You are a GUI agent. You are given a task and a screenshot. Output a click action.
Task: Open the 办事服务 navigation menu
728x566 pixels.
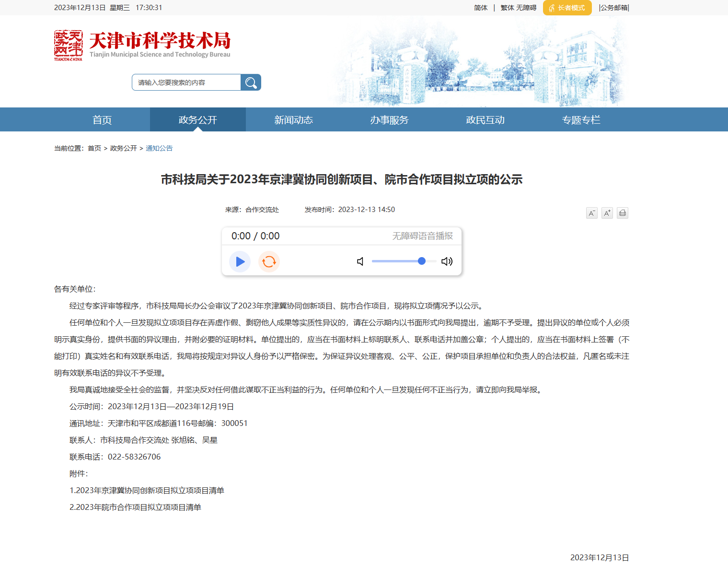[390, 120]
